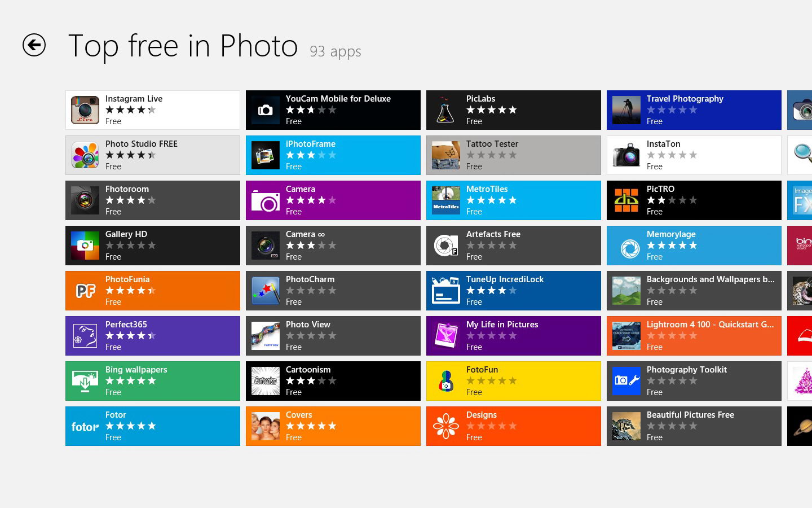The width and height of the screenshot is (812, 508).
Task: Open the FotoFun colorful camera icon
Action: click(446, 381)
